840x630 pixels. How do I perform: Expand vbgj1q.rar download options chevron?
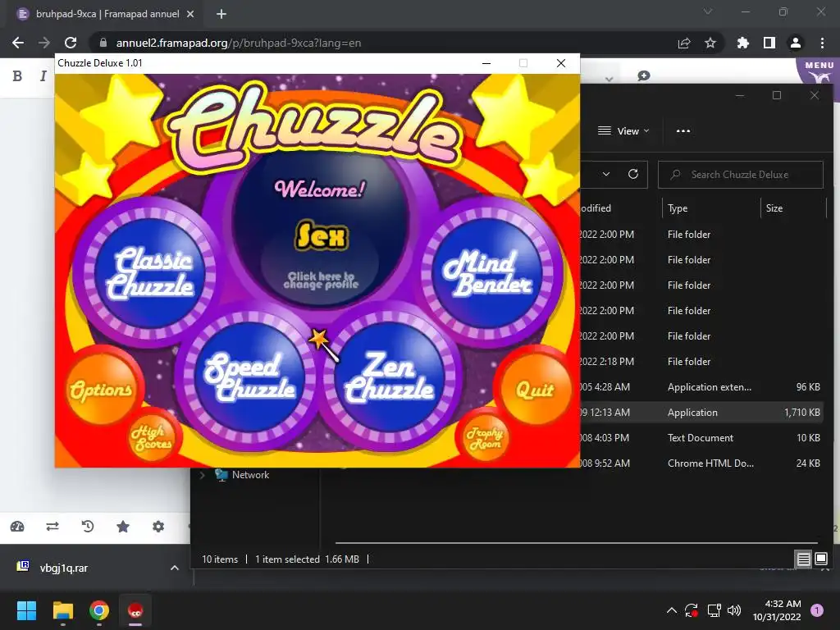tap(175, 568)
